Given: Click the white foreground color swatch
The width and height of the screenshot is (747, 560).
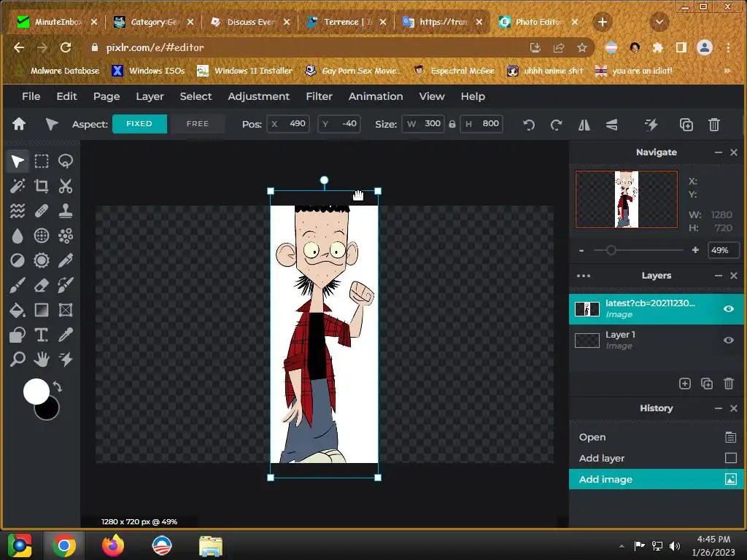Looking at the screenshot, I should [36, 392].
